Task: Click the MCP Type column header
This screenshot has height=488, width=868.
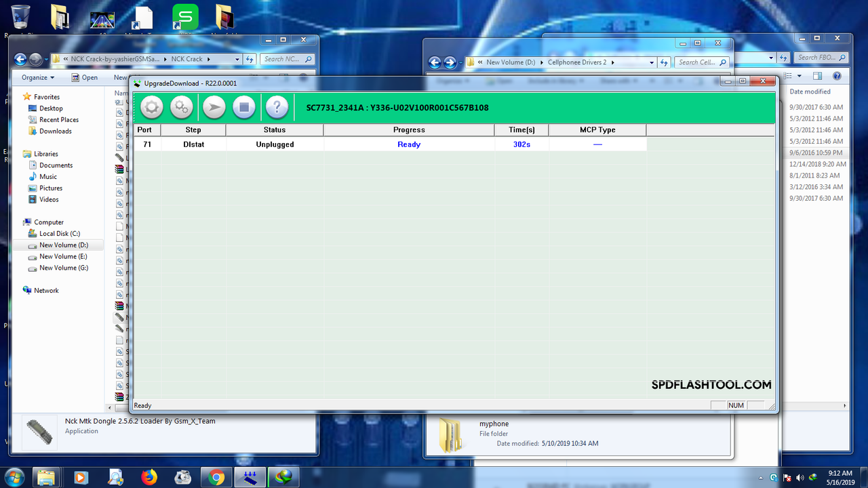Action: (597, 129)
